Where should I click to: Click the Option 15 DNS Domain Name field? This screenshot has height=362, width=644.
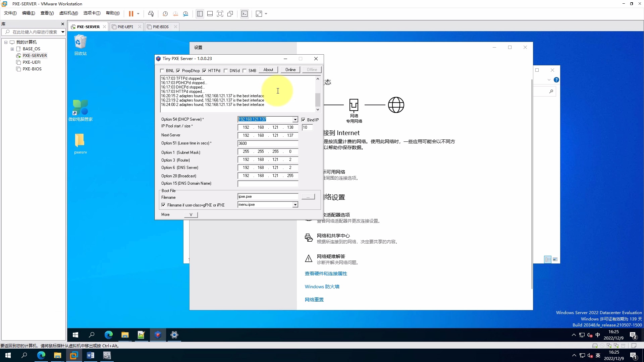pos(267,184)
